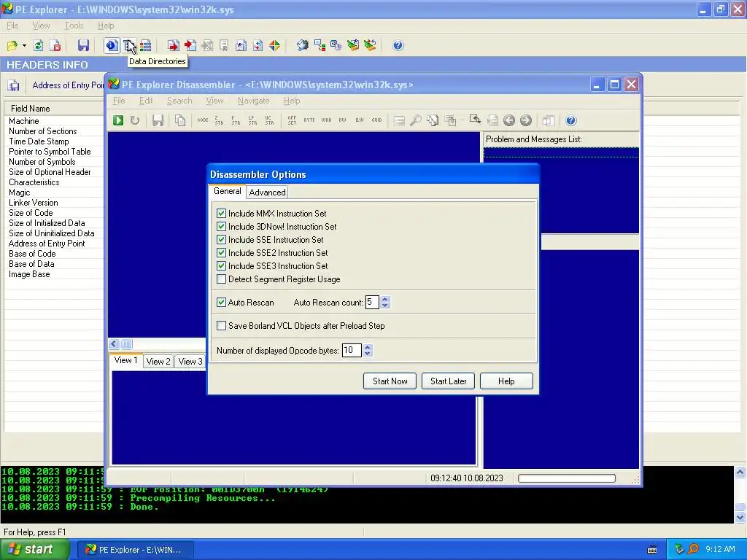Open the Tools menu in PE Explorer
This screenshot has width=747, height=560.
pos(74,26)
